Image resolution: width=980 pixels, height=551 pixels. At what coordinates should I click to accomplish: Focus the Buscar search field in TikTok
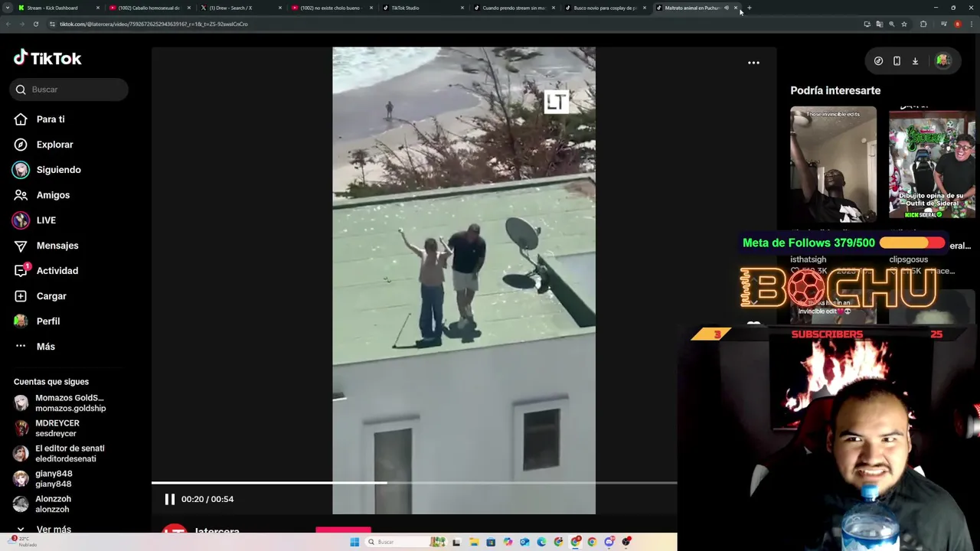69,90
